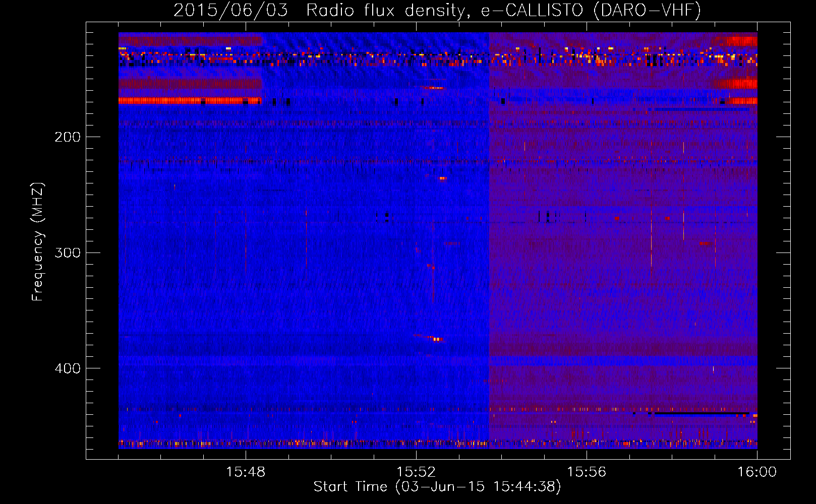Image resolution: width=816 pixels, height=504 pixels.
Task: Click the '16:00' time tick label
Action: pyautogui.click(x=757, y=472)
